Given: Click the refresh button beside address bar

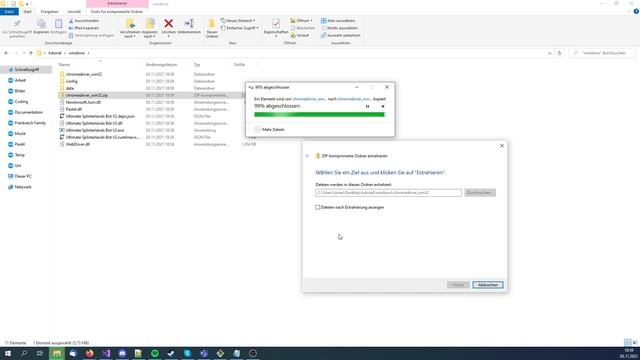Looking at the screenshot, I should click(x=560, y=53).
